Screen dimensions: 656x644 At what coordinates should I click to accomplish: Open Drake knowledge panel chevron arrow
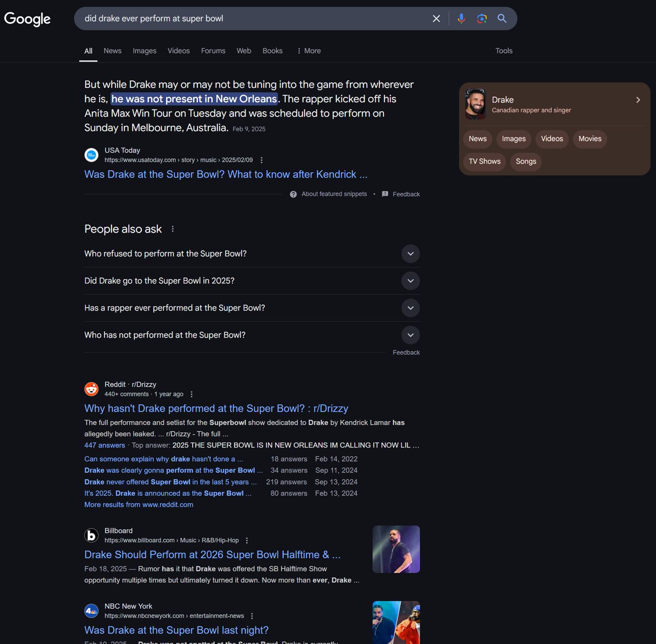pos(638,100)
